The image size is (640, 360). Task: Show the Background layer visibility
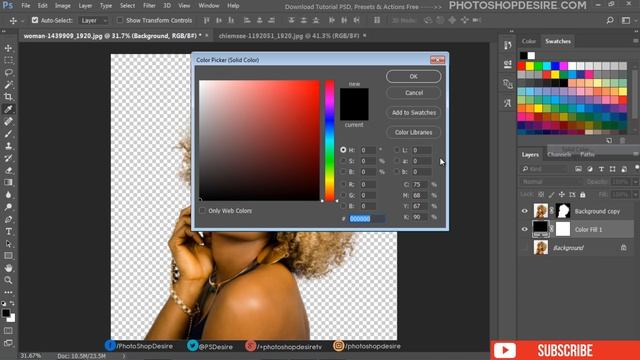tap(525, 248)
